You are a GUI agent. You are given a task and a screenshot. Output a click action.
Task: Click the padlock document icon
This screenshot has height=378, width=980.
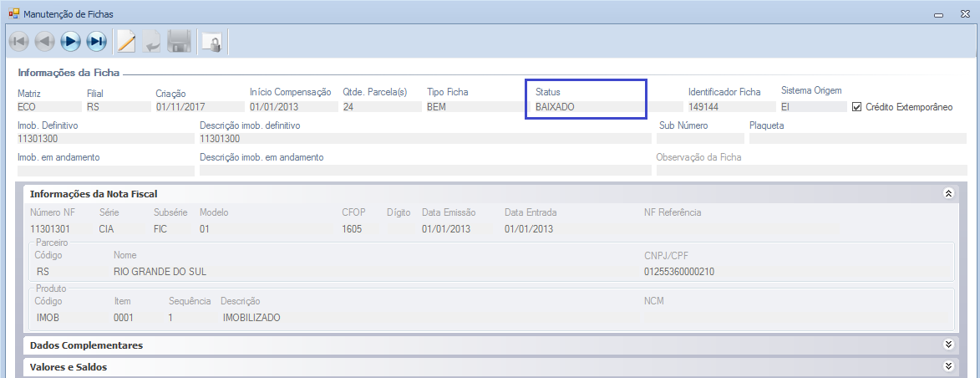(x=212, y=43)
